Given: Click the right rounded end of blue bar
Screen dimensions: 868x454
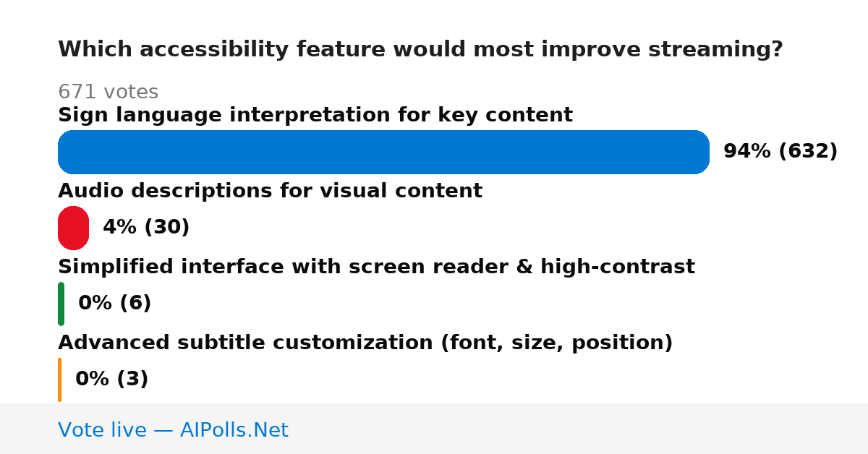Looking at the screenshot, I should tap(699, 152).
